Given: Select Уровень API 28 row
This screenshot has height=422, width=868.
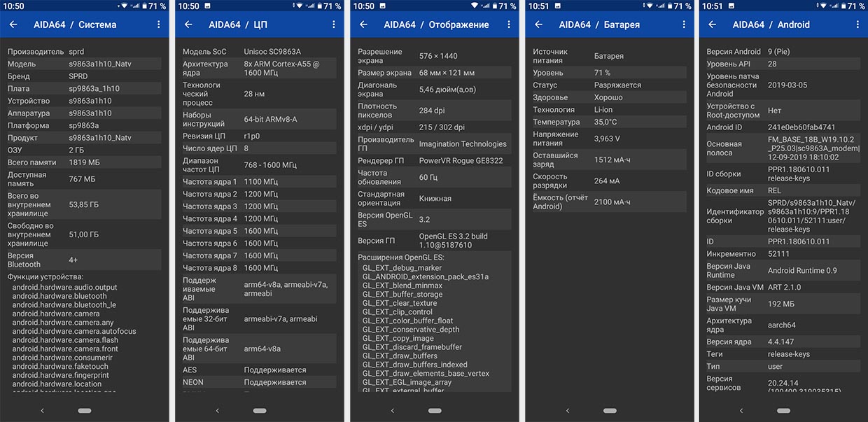Looking at the screenshot, I should 783,64.
